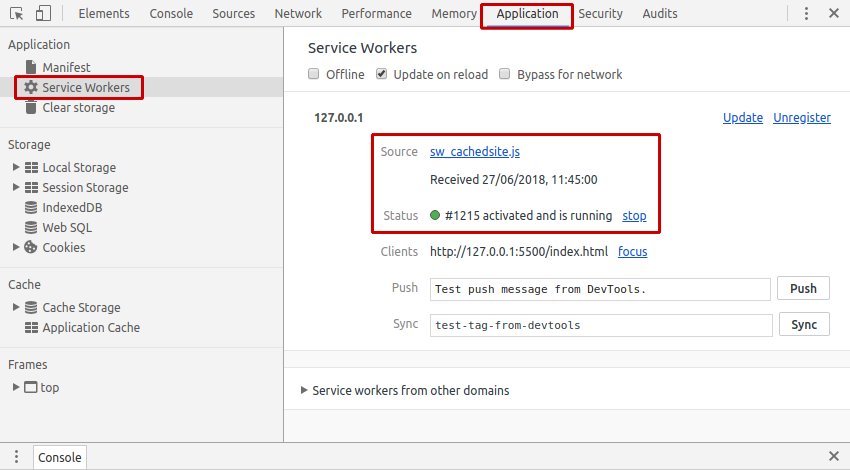Click in the Push message input field
The image size is (850, 470).
[x=600, y=289]
